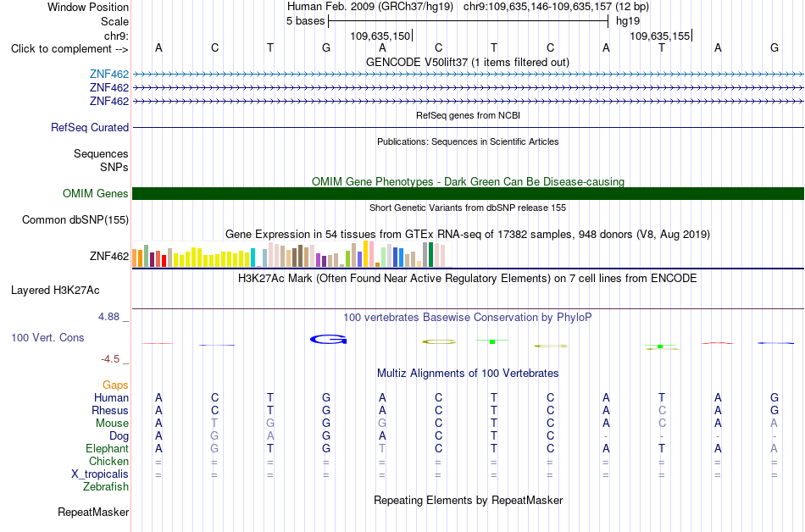Click 'Human Feb. 2009 (GRCh37/hg19)' header
Image resolution: width=805 pixels, height=532 pixels.
pos(370,7)
